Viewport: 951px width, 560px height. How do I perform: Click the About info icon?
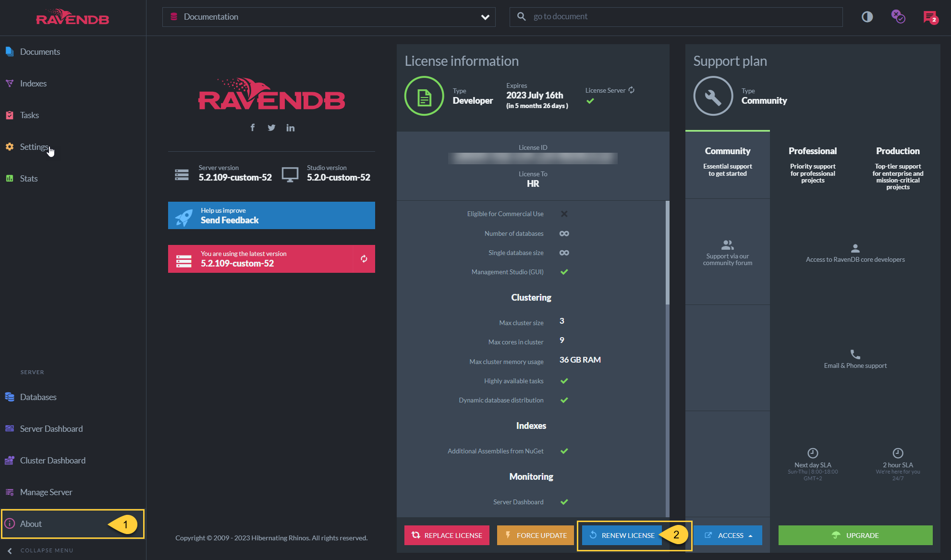coord(10,523)
